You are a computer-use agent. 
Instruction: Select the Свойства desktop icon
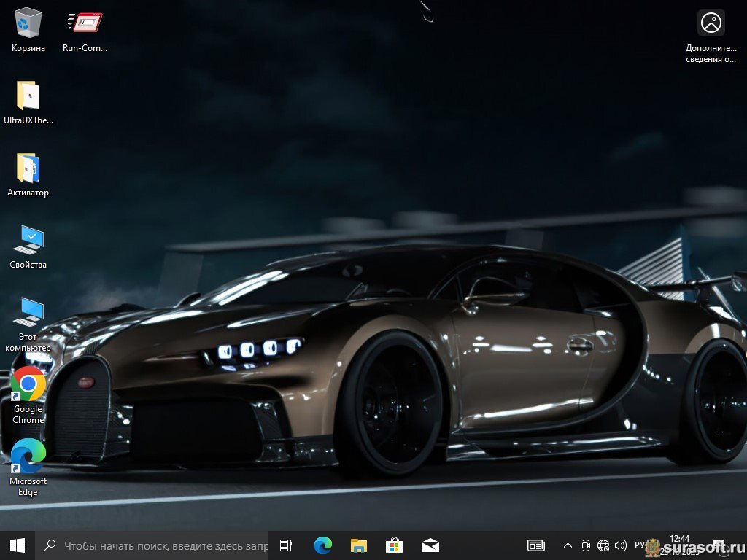click(28, 246)
